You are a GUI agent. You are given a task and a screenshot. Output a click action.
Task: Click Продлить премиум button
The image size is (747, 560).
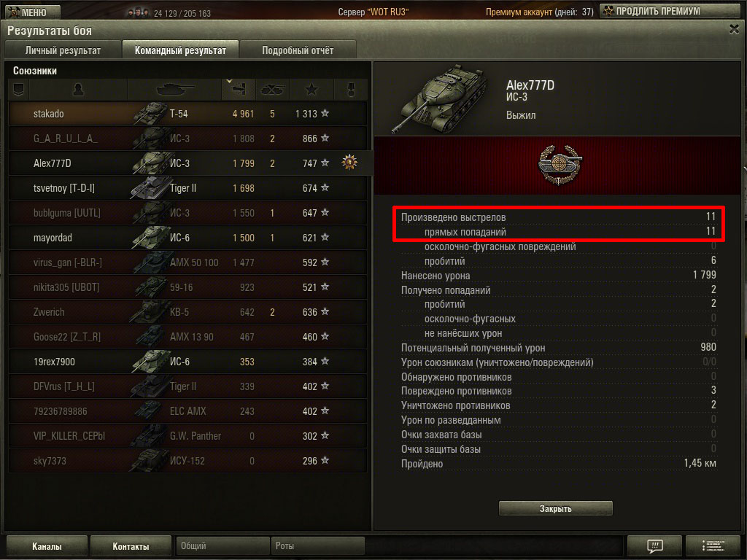click(x=671, y=11)
